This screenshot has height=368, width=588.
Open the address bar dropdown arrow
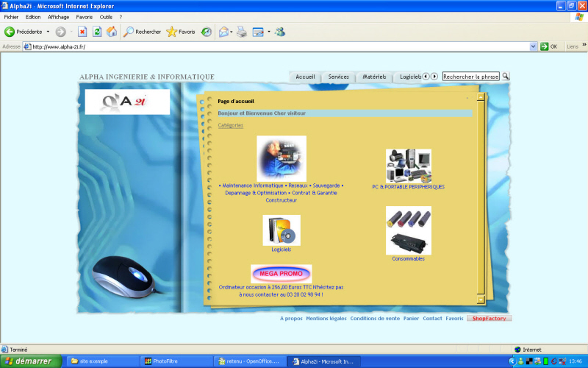(x=534, y=46)
